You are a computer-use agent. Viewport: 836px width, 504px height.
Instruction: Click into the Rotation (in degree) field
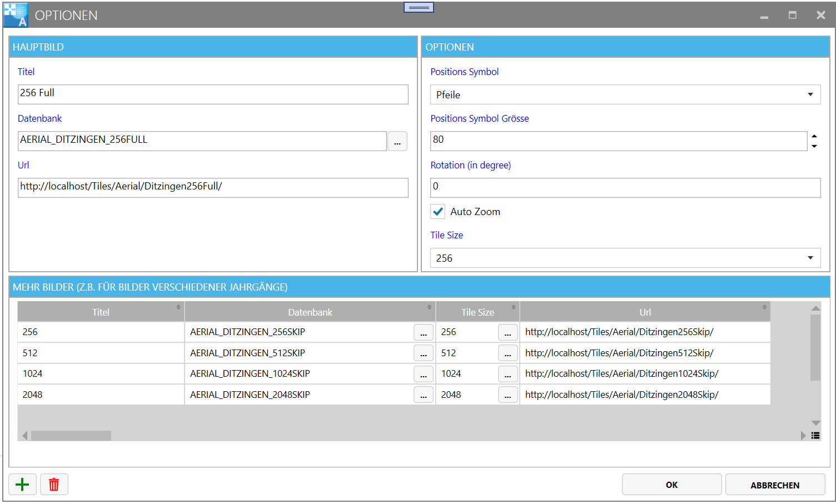click(x=625, y=188)
